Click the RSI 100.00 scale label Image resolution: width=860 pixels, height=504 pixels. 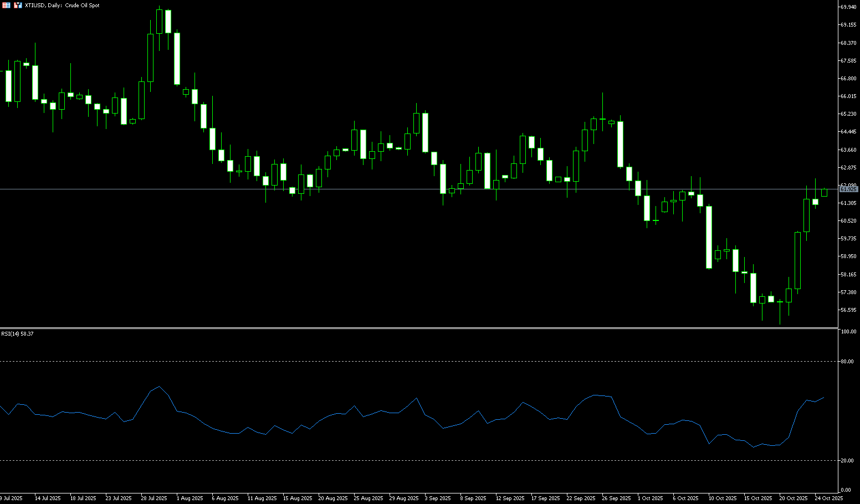click(848, 332)
